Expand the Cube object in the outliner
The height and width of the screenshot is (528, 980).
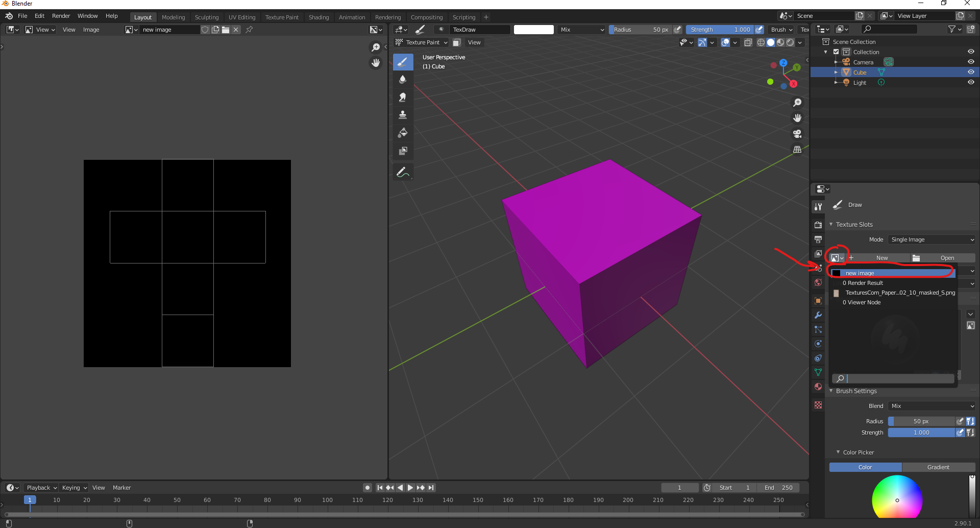pyautogui.click(x=836, y=72)
